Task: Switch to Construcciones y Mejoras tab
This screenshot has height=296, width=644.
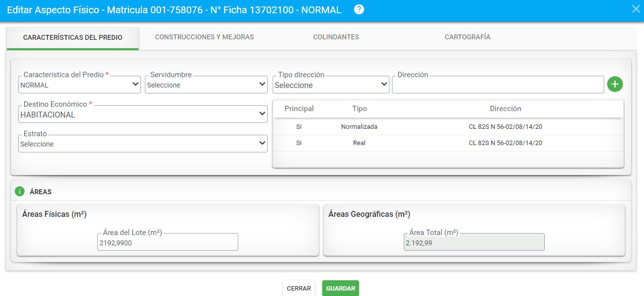Action: [x=204, y=37]
